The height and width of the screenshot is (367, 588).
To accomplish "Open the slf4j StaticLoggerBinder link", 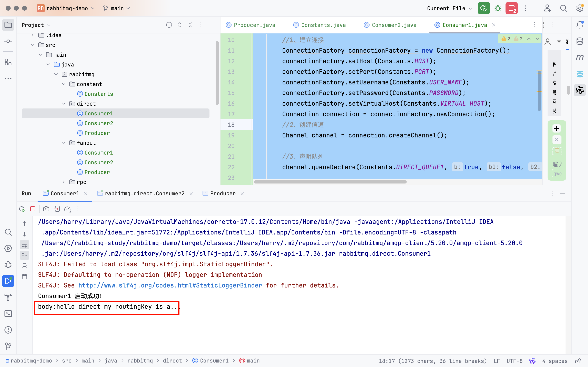I will [x=170, y=285].
